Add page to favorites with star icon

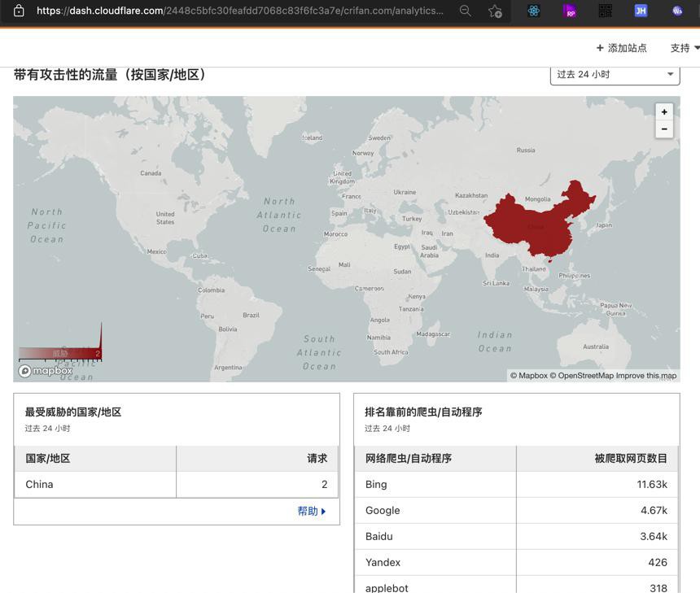click(495, 11)
